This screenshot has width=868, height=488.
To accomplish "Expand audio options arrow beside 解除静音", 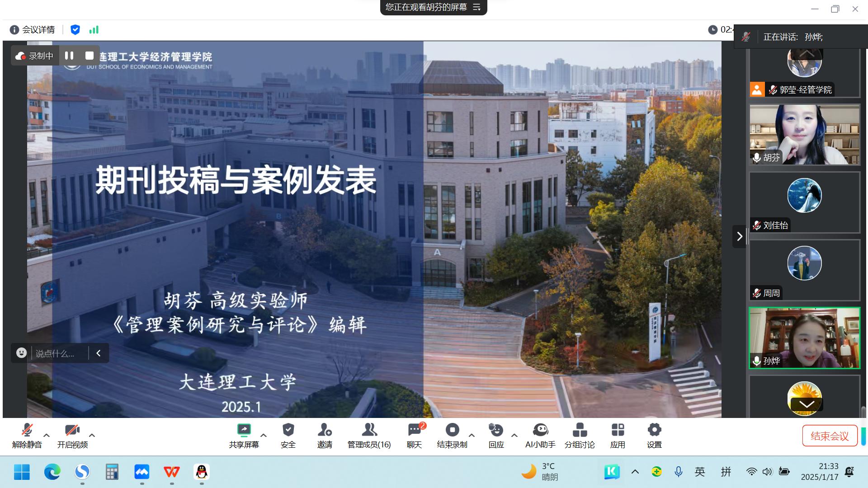I will point(47,435).
